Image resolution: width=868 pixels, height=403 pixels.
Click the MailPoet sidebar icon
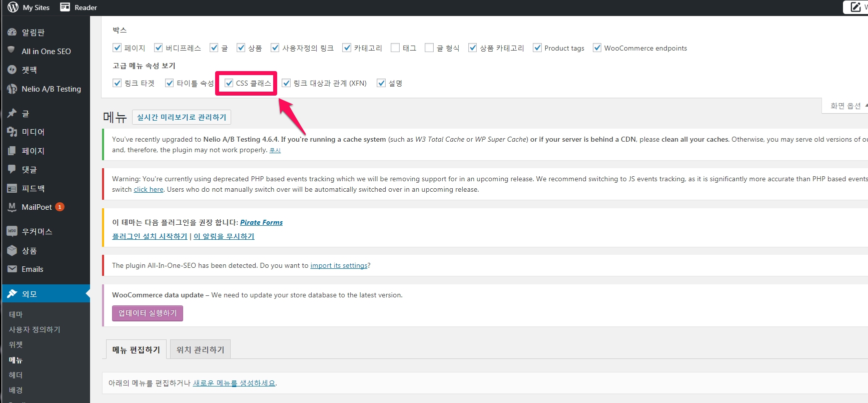tap(12, 207)
